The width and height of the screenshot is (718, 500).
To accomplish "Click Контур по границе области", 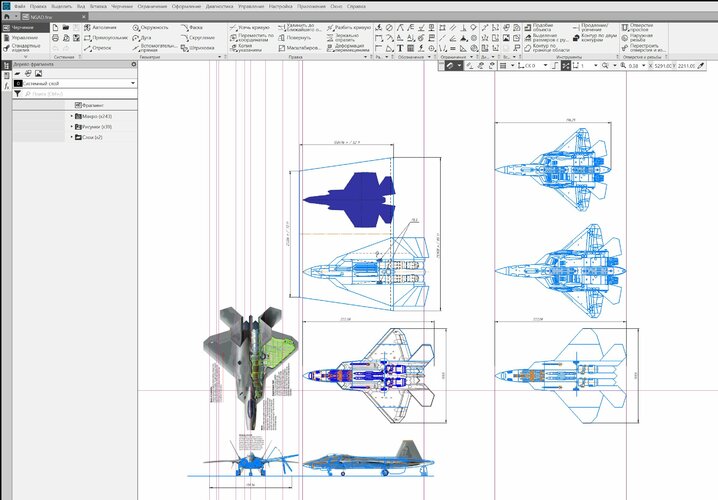I will pyautogui.click(x=547, y=48).
